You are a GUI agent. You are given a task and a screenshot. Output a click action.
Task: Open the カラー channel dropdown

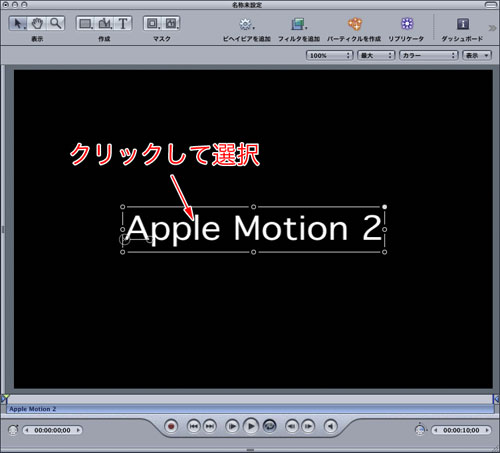(x=428, y=55)
